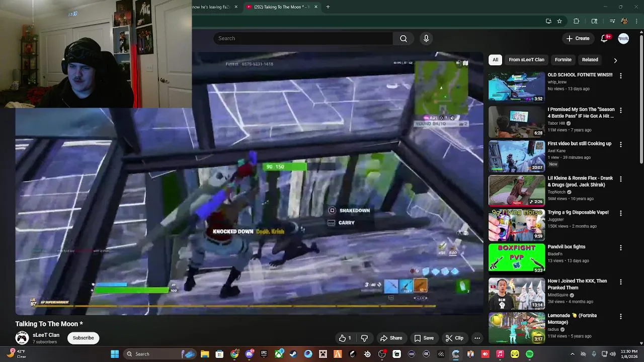Screen dimensions: 644x362
Task: Show hidden system tray icons
Action: [572, 354]
